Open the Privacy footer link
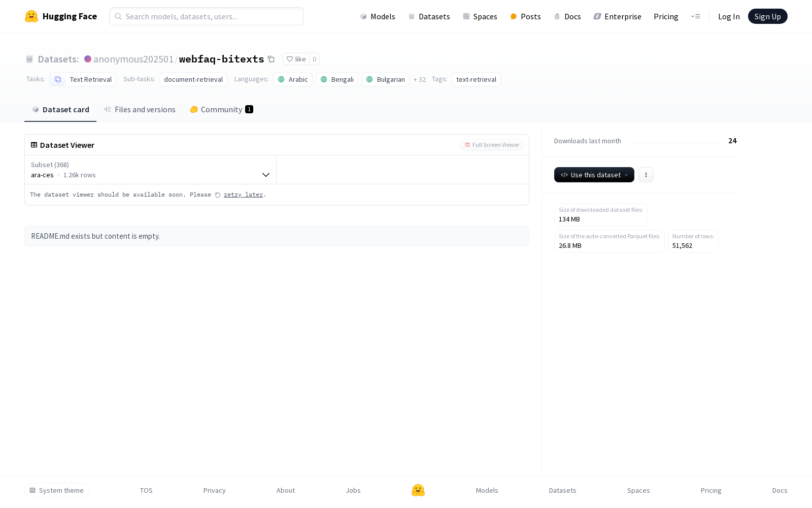Screen dimensions: 812x508 215,490
